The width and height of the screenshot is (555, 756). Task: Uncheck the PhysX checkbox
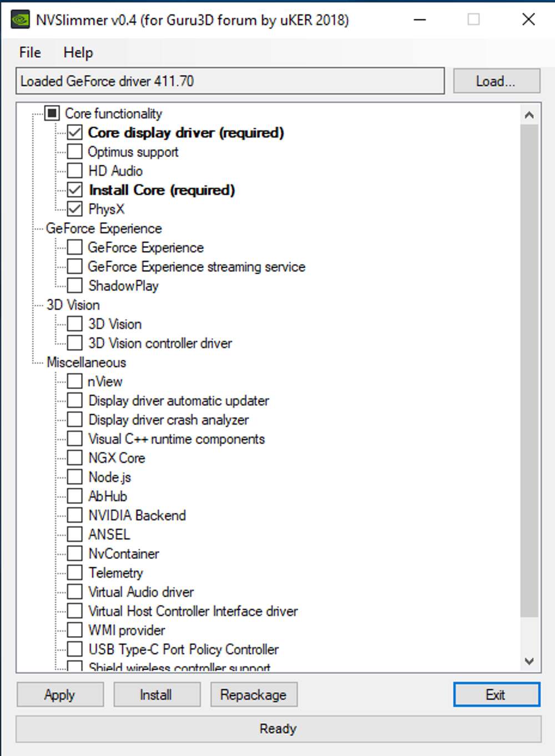click(75, 209)
